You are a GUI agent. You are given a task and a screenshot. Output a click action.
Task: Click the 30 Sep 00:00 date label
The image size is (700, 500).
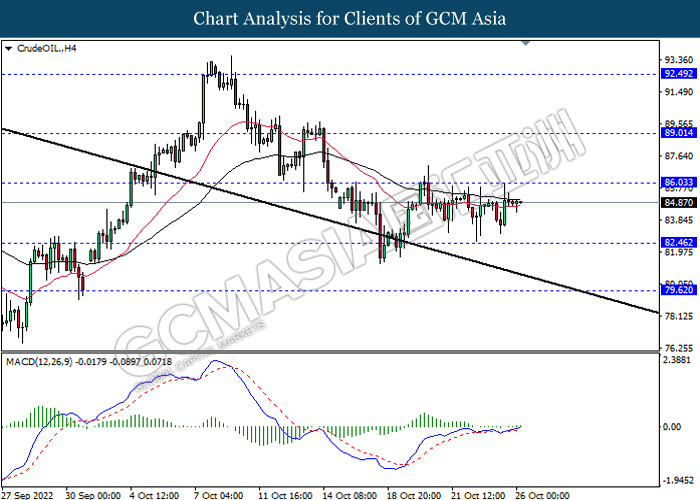(93, 495)
